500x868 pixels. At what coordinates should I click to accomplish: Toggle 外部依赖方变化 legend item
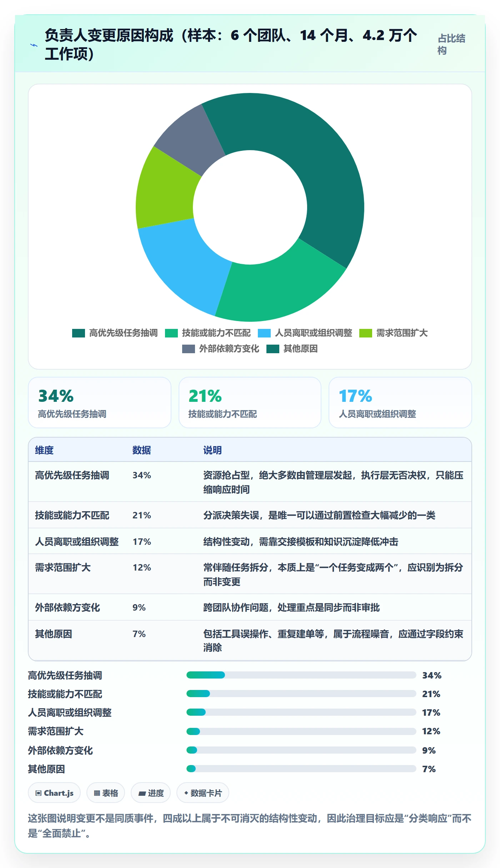tap(221, 349)
